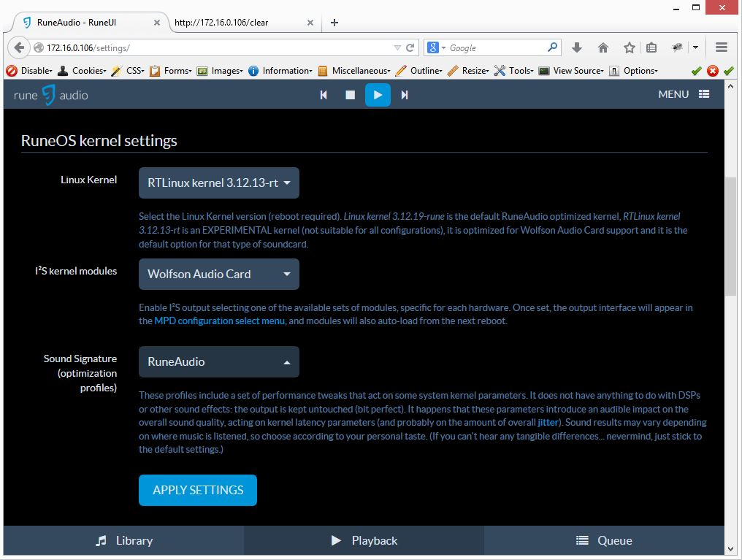Click the last green checkmark status icon
The width and height of the screenshot is (742, 560).
tap(729, 71)
